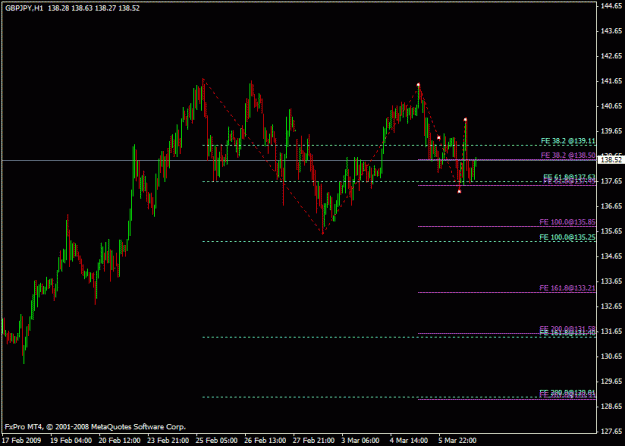Click the 131.65 price scale label

coord(611,331)
